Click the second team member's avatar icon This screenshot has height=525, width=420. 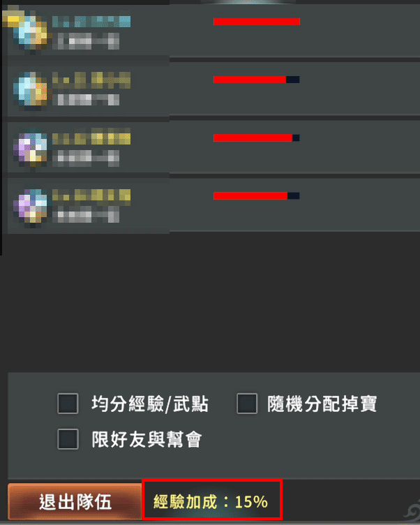(30, 90)
